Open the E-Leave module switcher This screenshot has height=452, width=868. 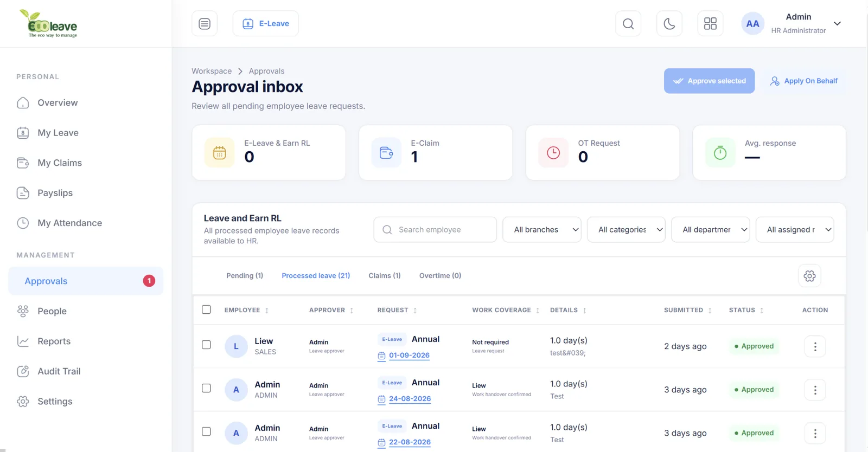(266, 23)
